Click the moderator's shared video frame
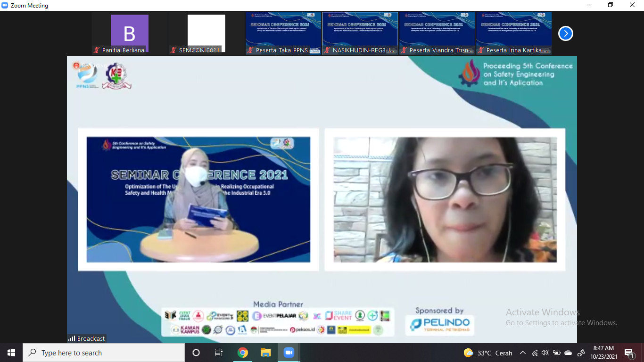The width and height of the screenshot is (644, 362). [x=198, y=199]
